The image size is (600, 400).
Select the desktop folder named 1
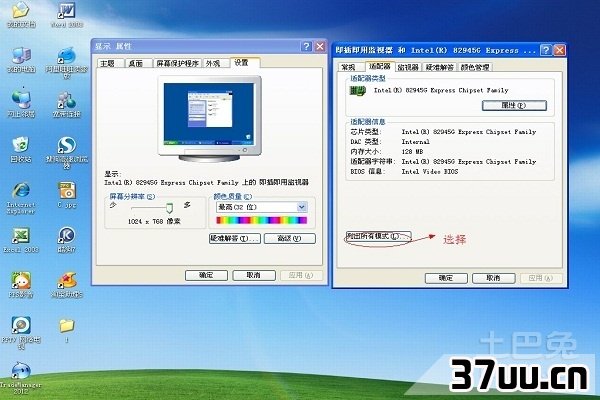click(67, 330)
